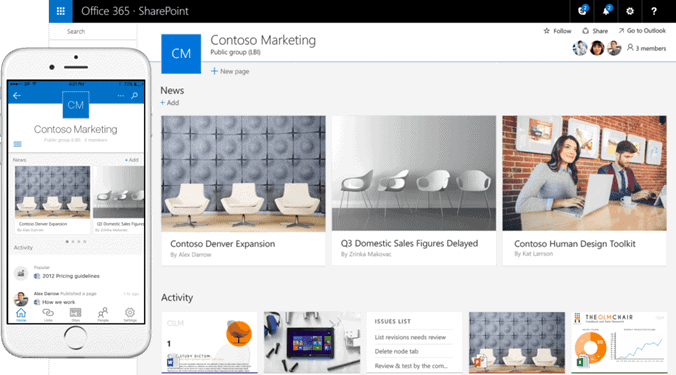Image resolution: width=676 pixels, height=375 pixels.
Task: Open Contoso Human Design Toolkit headline
Action: point(575,244)
